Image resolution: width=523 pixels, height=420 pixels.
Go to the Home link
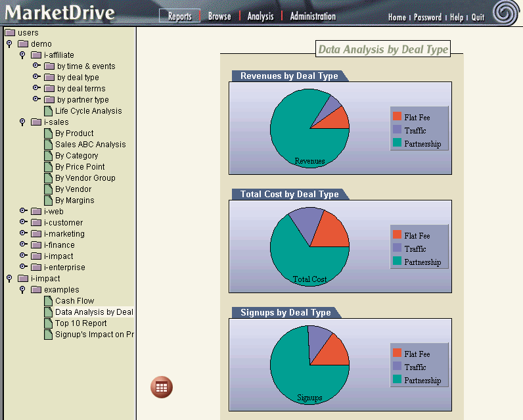tap(397, 17)
